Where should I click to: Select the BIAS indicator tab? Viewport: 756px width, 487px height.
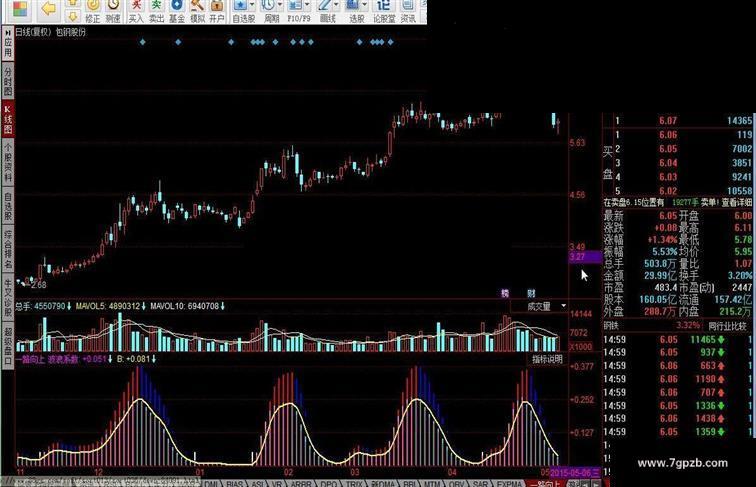[234, 483]
